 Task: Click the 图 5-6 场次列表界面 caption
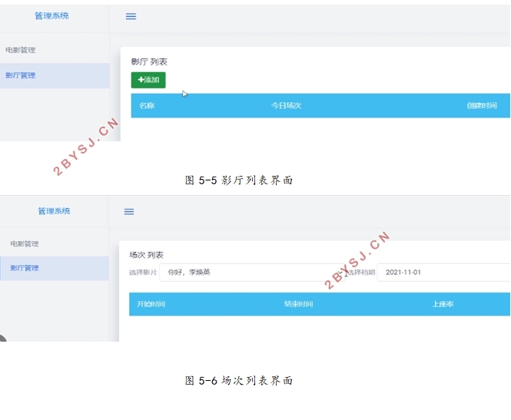coord(239,380)
